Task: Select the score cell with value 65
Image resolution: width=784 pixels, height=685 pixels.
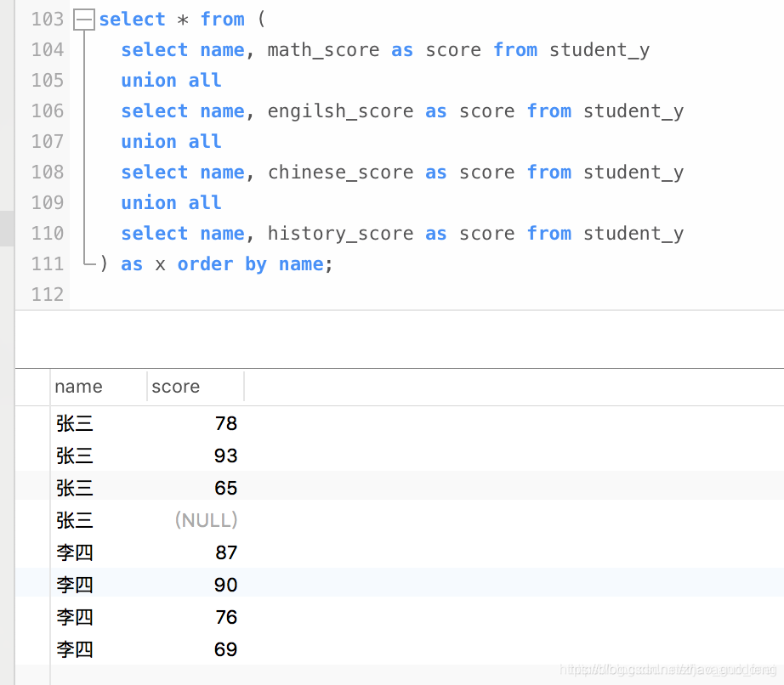Action: (x=196, y=488)
